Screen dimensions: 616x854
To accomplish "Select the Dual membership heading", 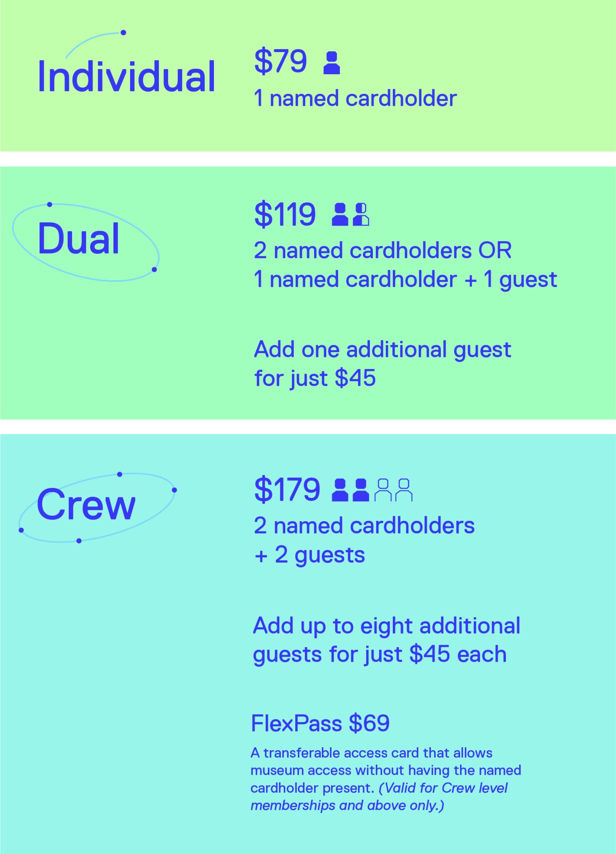I will pos(79,239).
